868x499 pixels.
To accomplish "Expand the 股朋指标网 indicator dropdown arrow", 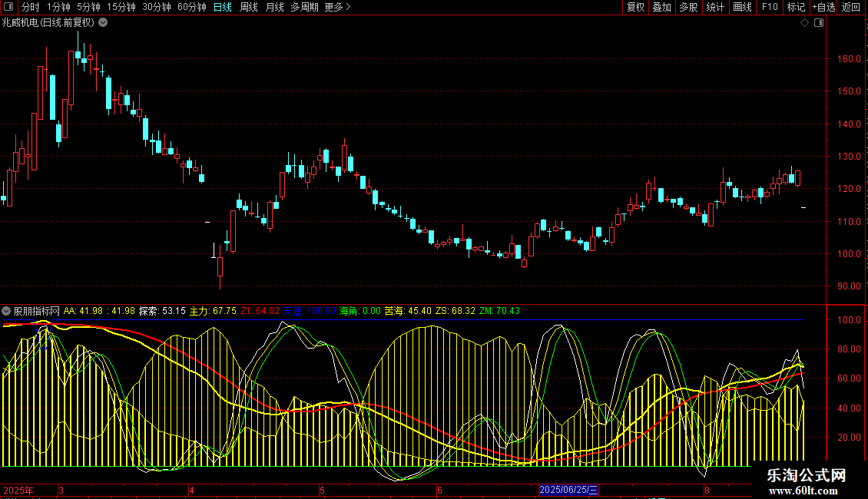I will 7,311.
